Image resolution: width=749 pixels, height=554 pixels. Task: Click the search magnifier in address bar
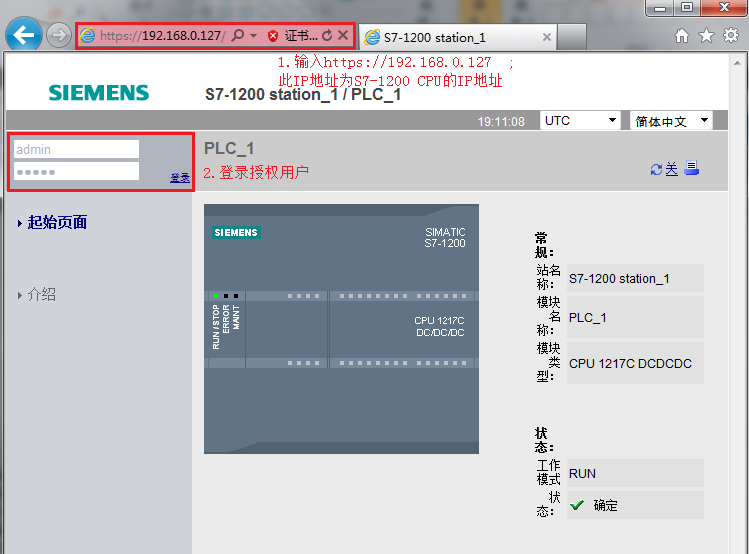pyautogui.click(x=237, y=35)
